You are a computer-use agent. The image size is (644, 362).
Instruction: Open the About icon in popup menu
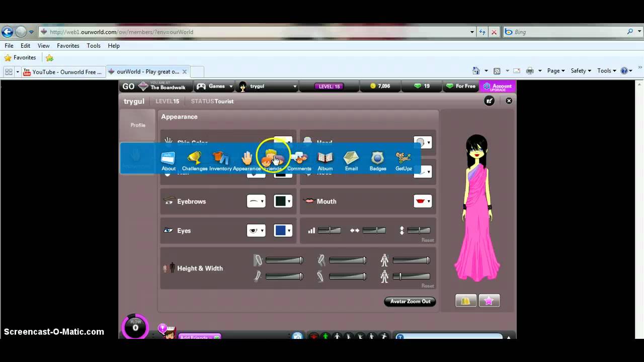168,161
